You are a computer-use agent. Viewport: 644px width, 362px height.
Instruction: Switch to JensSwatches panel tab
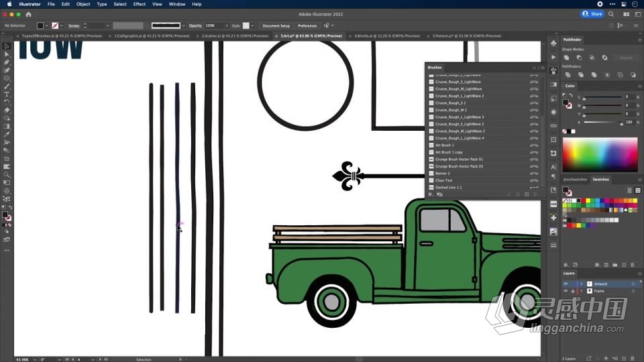[x=575, y=180]
